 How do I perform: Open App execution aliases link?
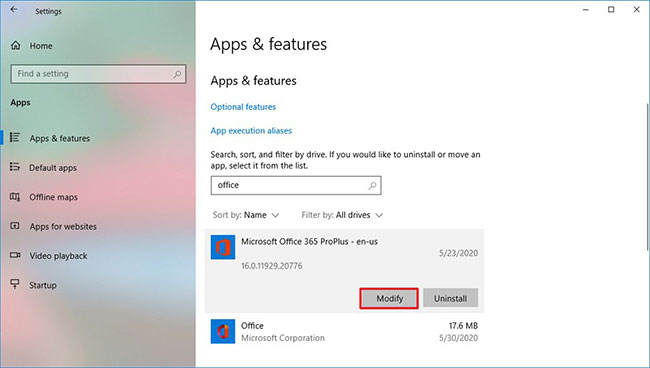click(251, 131)
